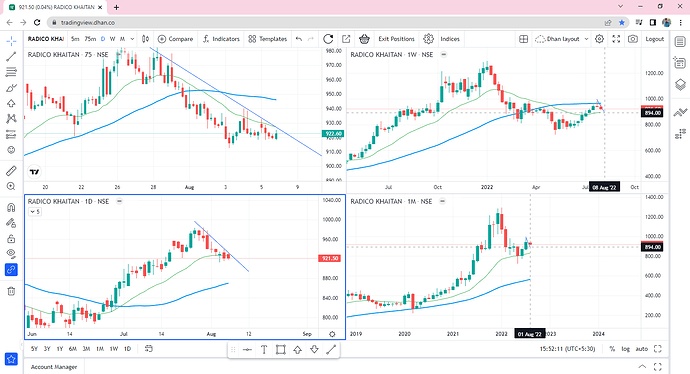Select the M monthly timeframe
Screen dimensions: 690x374
[x=122, y=39]
